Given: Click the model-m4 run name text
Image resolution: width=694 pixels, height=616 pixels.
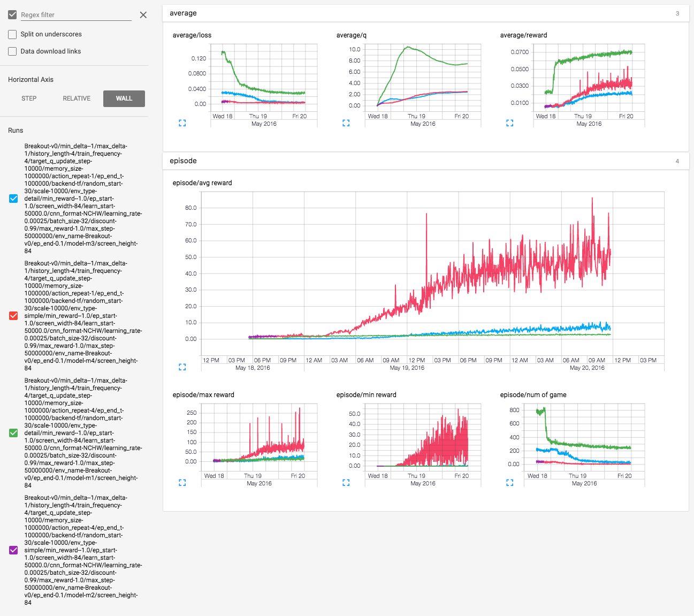Looking at the screenshot, I should (x=83, y=316).
